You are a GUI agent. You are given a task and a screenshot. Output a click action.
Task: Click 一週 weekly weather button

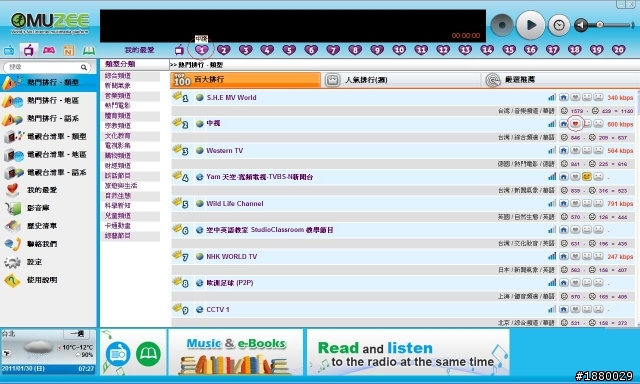coord(77,334)
